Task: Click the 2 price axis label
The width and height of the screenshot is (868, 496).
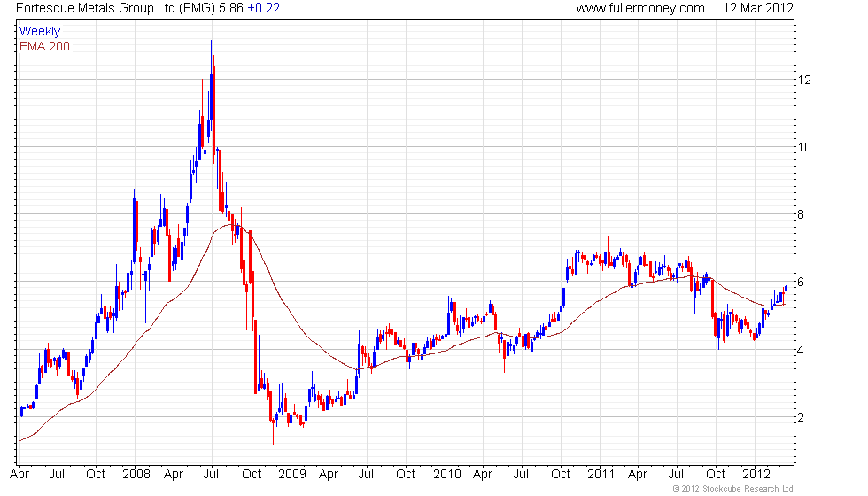Action: (x=801, y=417)
